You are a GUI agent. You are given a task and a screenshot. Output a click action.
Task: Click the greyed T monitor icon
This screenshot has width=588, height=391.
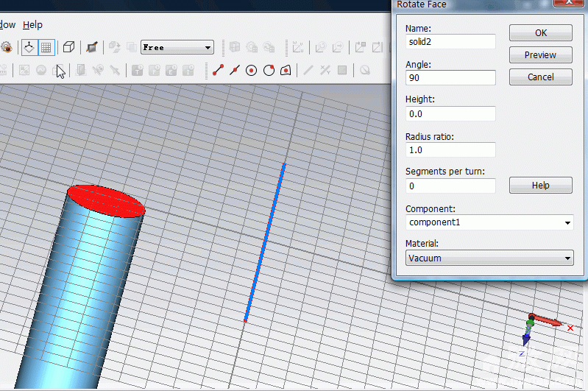point(138,70)
